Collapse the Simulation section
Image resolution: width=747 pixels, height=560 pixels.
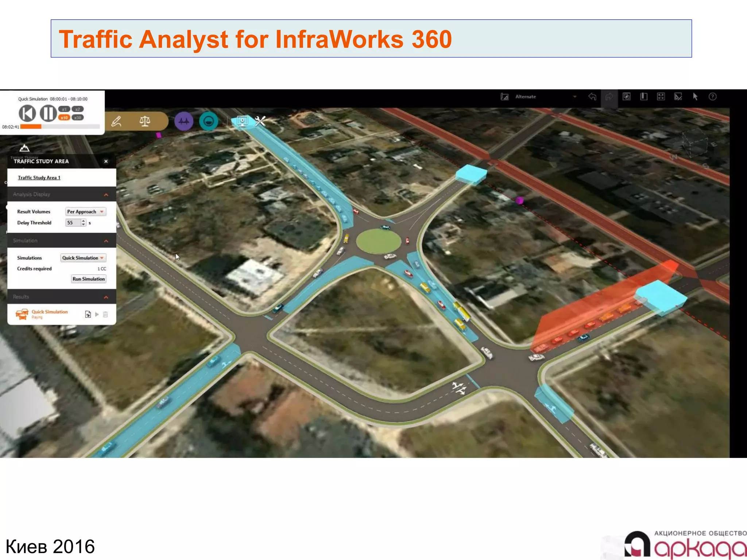[106, 241]
